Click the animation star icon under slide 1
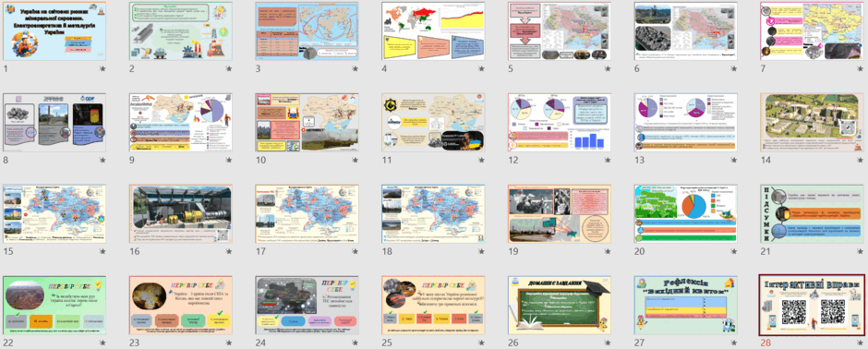This screenshot has height=349, width=868. click(x=102, y=68)
